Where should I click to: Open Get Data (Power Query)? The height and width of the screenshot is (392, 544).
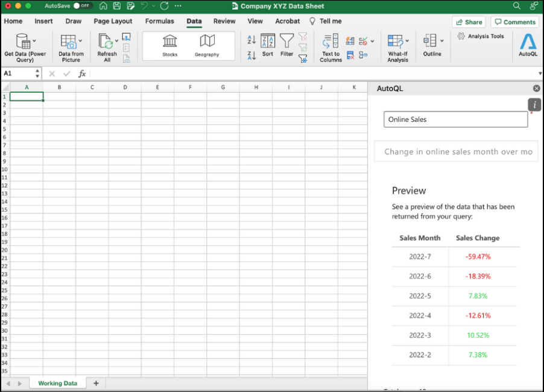tap(25, 48)
